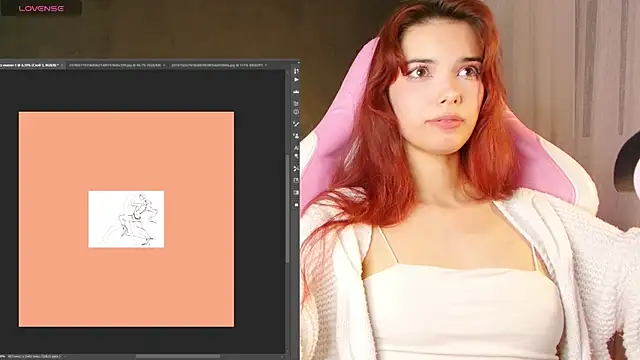640x360 pixels.
Task: Click the horizontal scrollbar thumb below canvas
Action: coord(178,357)
